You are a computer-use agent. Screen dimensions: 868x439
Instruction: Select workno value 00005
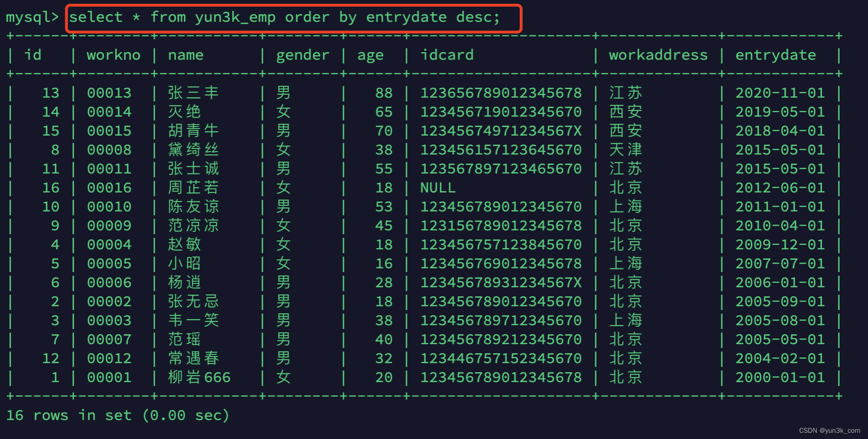click(109, 264)
